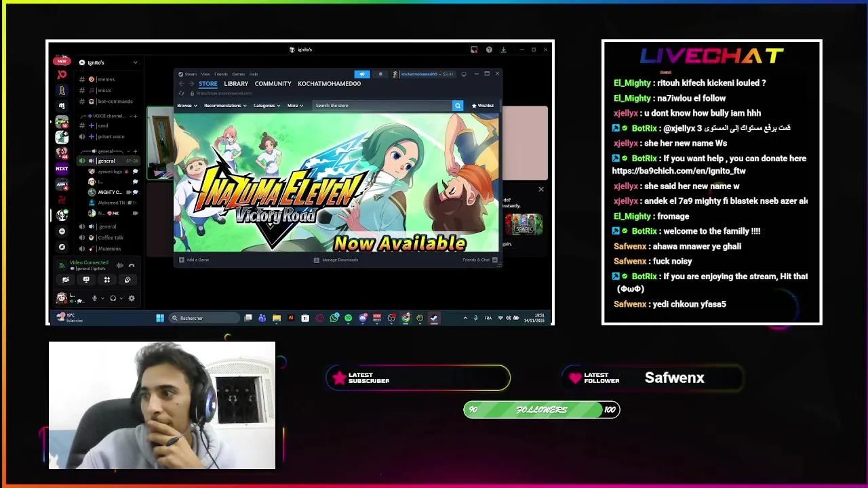This screenshot has height=488, width=868.
Task: Click the Steam announcements megaphone icon
Action: (x=362, y=74)
